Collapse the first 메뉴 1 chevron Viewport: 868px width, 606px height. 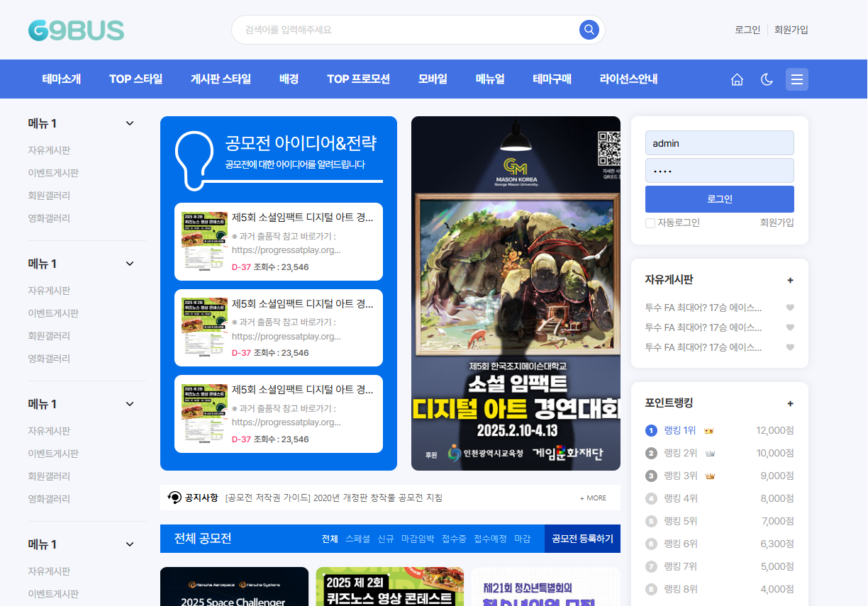130,123
